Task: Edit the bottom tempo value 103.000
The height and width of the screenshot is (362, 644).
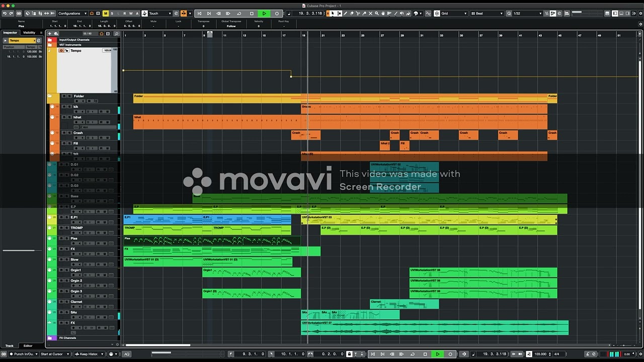Action: (540, 354)
